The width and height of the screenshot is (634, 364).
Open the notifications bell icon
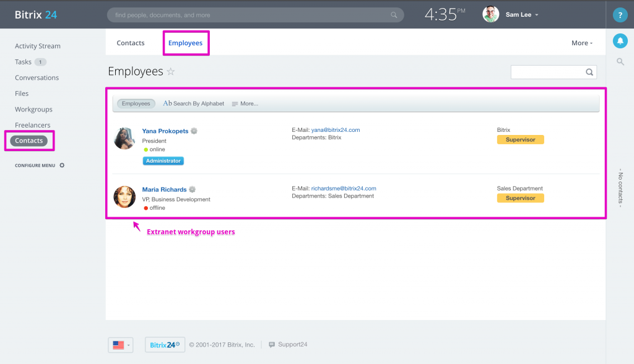[620, 41]
